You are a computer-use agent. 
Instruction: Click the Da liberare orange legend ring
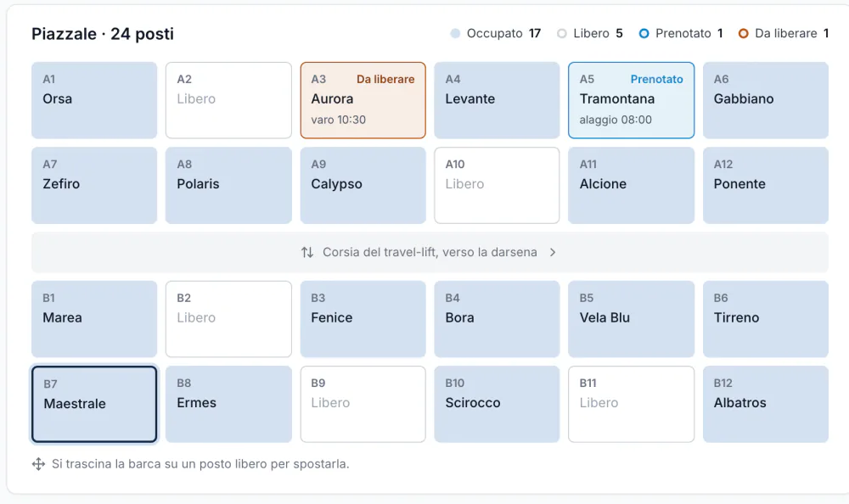744,34
